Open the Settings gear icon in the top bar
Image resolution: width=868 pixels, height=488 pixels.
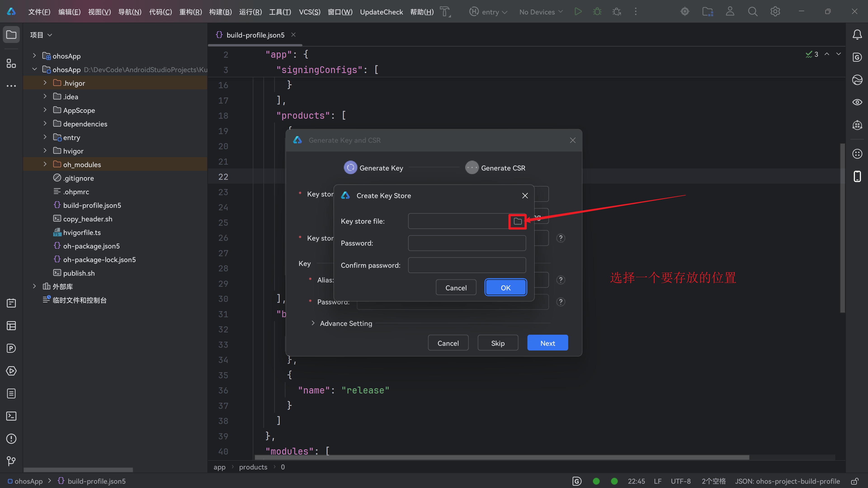[x=775, y=12]
